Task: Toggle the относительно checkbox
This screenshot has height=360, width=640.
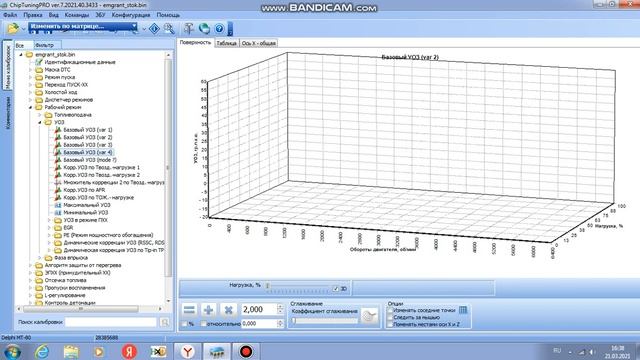Action: 204,324
